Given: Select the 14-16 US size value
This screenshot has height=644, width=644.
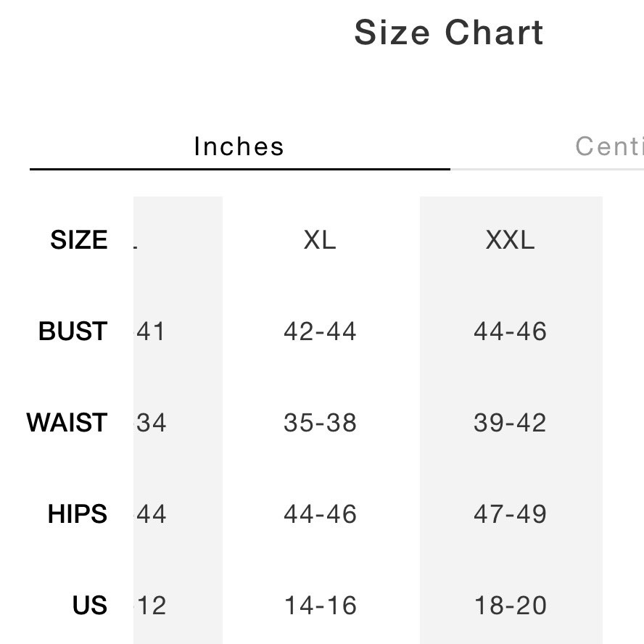Looking at the screenshot, I should (x=320, y=606).
